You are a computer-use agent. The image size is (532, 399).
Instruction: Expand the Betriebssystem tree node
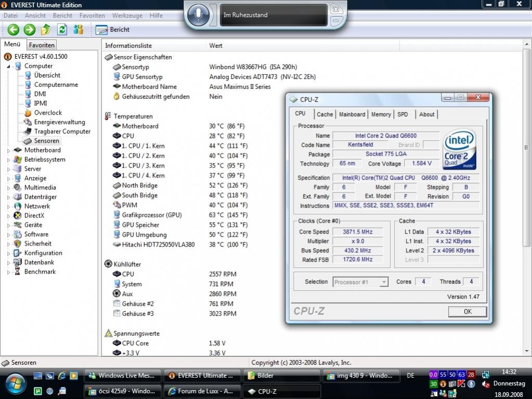[8, 160]
